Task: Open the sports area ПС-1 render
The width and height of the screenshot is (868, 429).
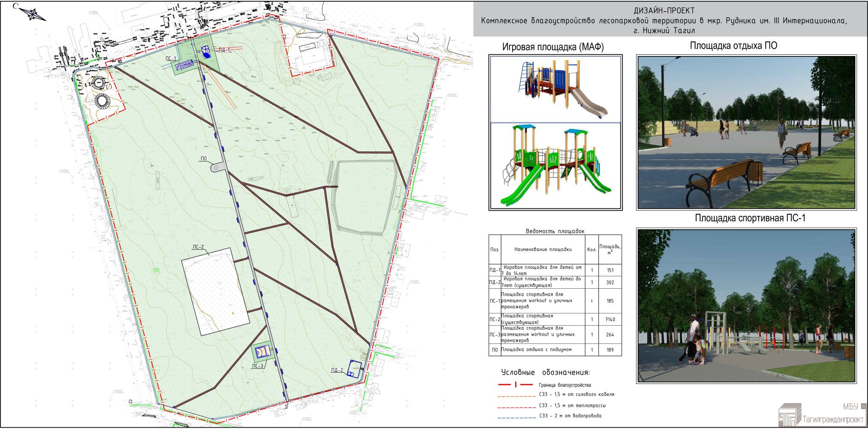Action: (746, 305)
